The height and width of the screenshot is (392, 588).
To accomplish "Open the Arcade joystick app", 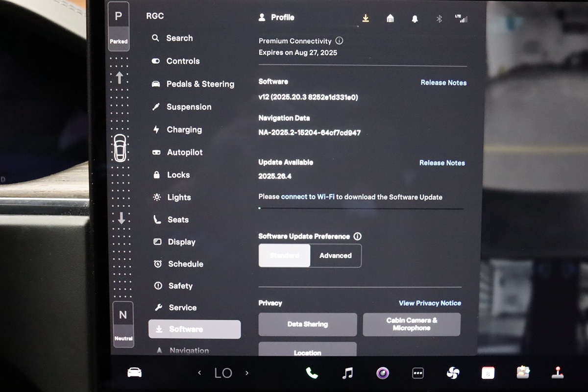I will pos(558,373).
